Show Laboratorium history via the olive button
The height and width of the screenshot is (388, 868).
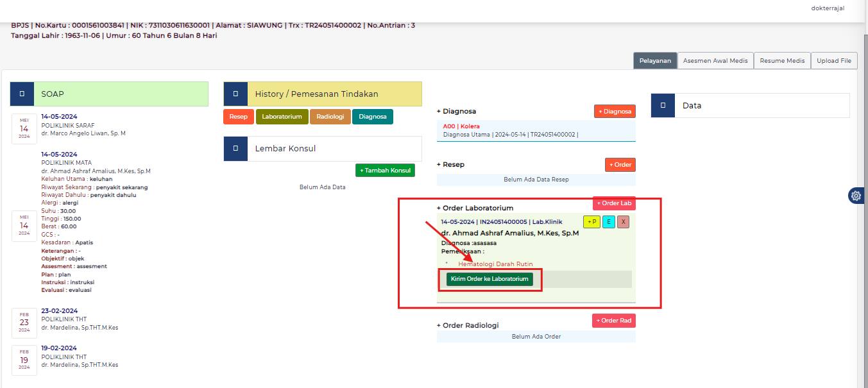[x=282, y=117]
